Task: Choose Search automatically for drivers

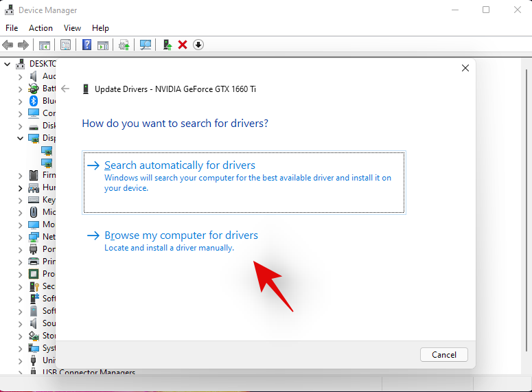Action: coord(244,183)
